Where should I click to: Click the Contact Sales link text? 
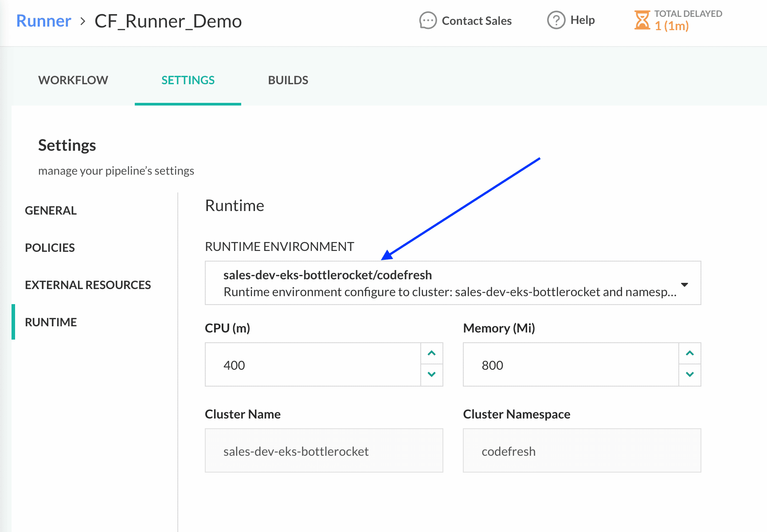477,21
